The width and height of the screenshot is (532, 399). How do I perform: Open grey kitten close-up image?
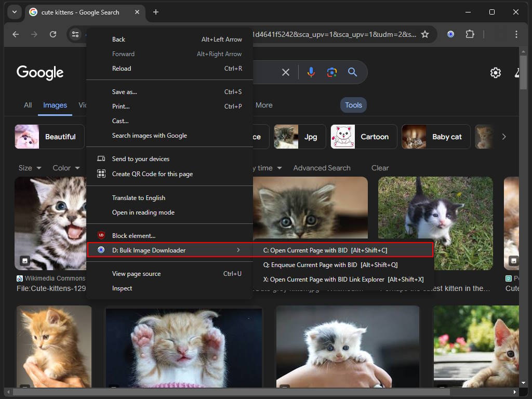tap(310, 208)
